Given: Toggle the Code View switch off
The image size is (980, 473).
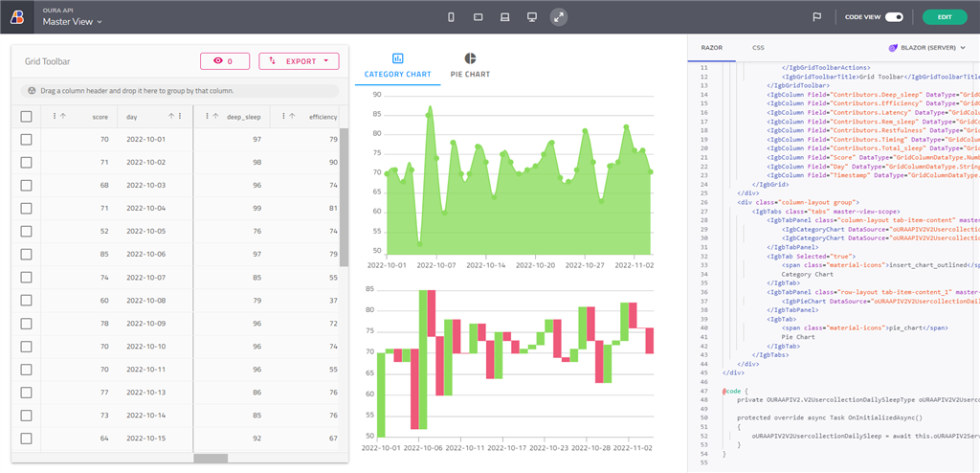Looking at the screenshot, I should point(894,17).
